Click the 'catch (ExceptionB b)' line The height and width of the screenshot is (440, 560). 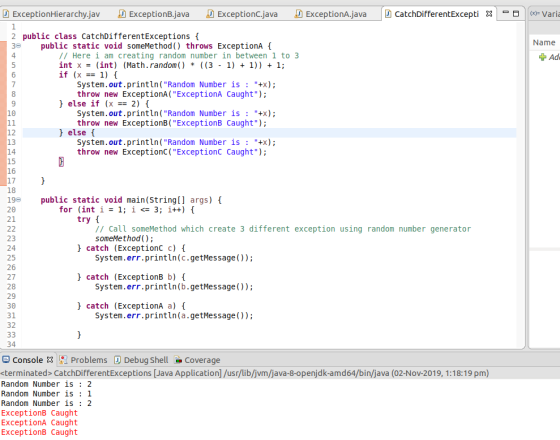(x=131, y=277)
